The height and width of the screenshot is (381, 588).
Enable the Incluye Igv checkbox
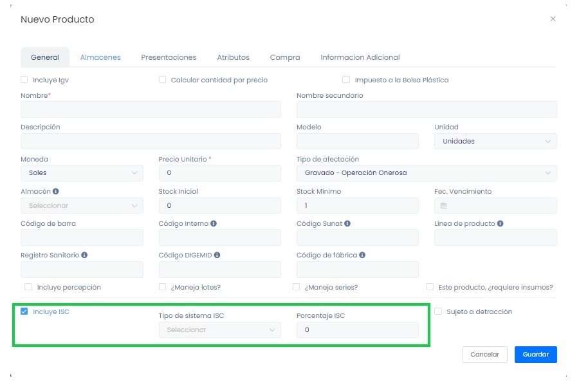24,80
